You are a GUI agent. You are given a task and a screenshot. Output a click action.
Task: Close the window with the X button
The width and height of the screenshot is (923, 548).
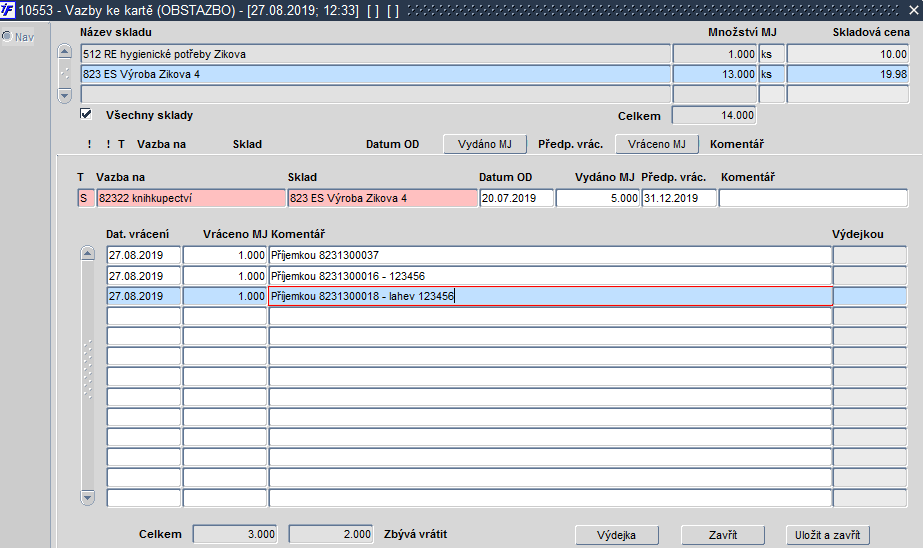[x=914, y=9]
